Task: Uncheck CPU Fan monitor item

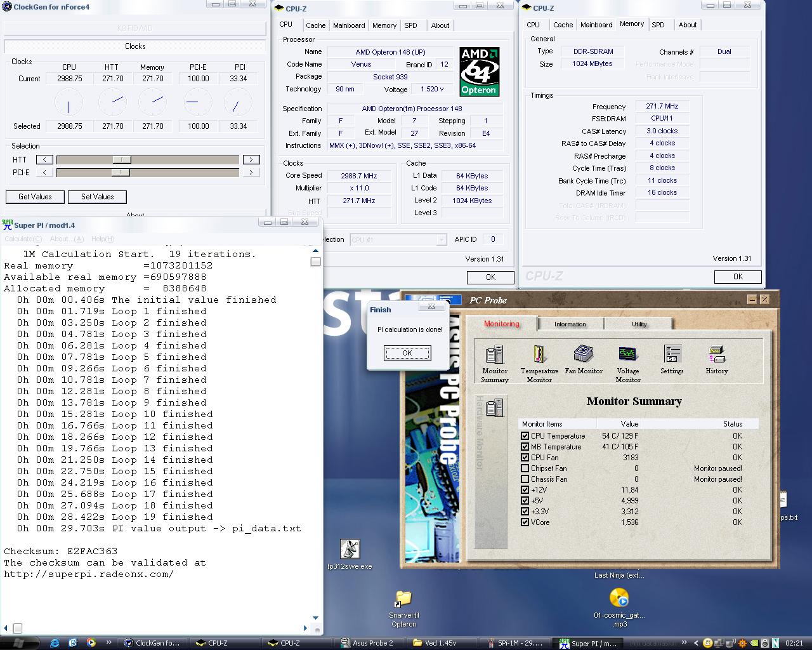Action: click(x=525, y=458)
